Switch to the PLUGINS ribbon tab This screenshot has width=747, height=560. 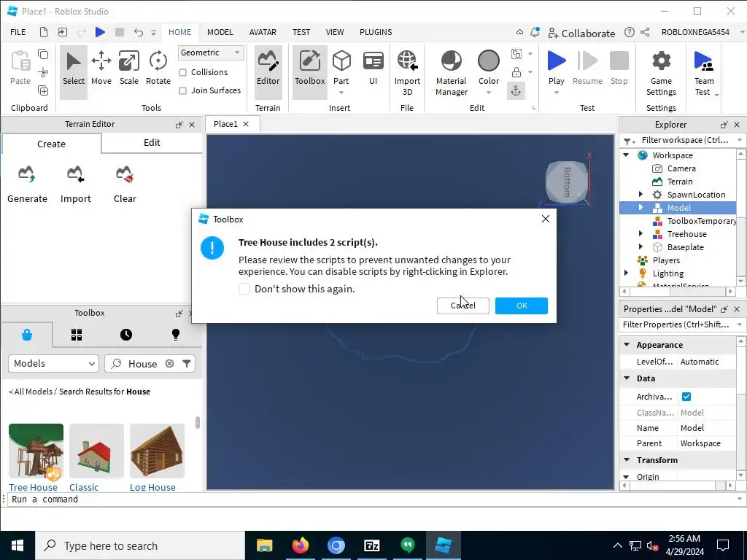376,32
